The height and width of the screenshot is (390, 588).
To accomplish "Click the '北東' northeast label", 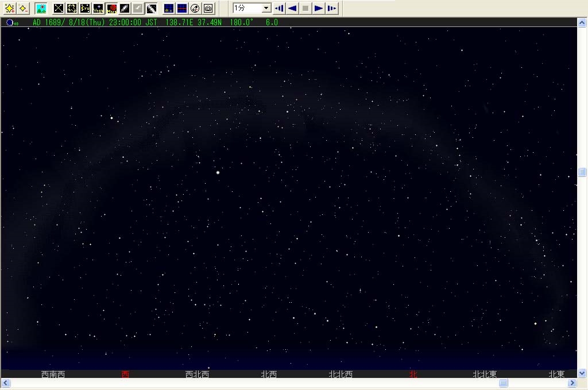I will pyautogui.click(x=556, y=374).
